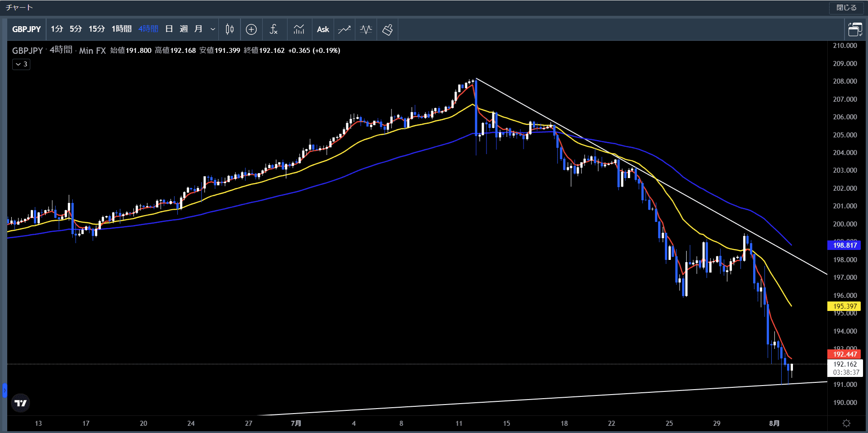Click the eraser tool icon
Viewport: 868px width, 433px height.
387,29
